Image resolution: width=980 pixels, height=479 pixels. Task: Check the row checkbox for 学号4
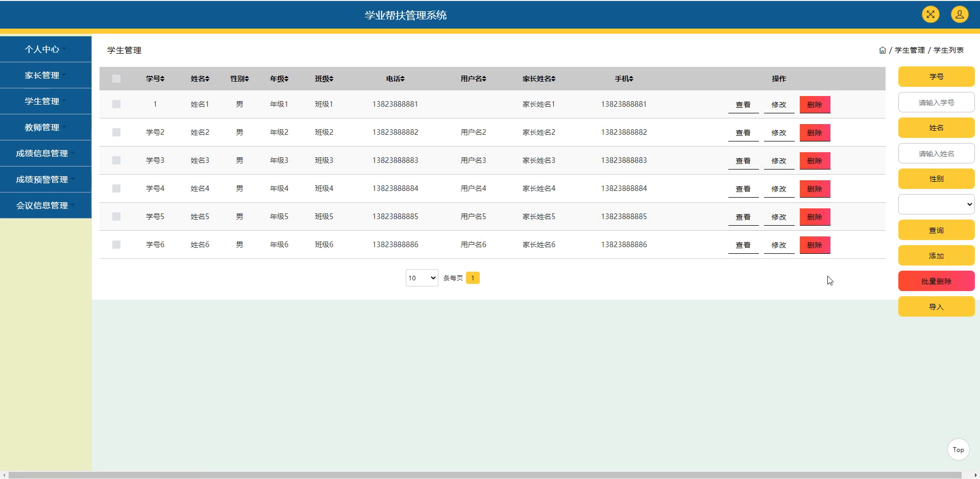coord(116,188)
